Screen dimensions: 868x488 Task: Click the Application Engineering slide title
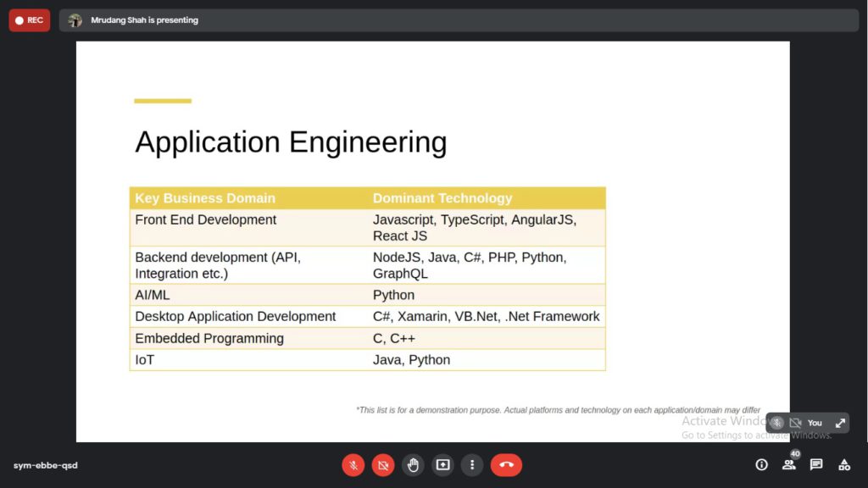coord(291,141)
